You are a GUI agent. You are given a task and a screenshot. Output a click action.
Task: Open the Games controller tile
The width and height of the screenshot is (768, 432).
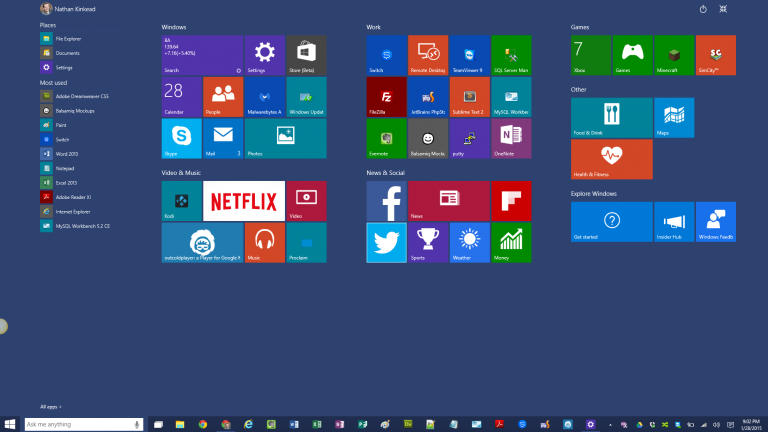pyautogui.click(x=632, y=55)
